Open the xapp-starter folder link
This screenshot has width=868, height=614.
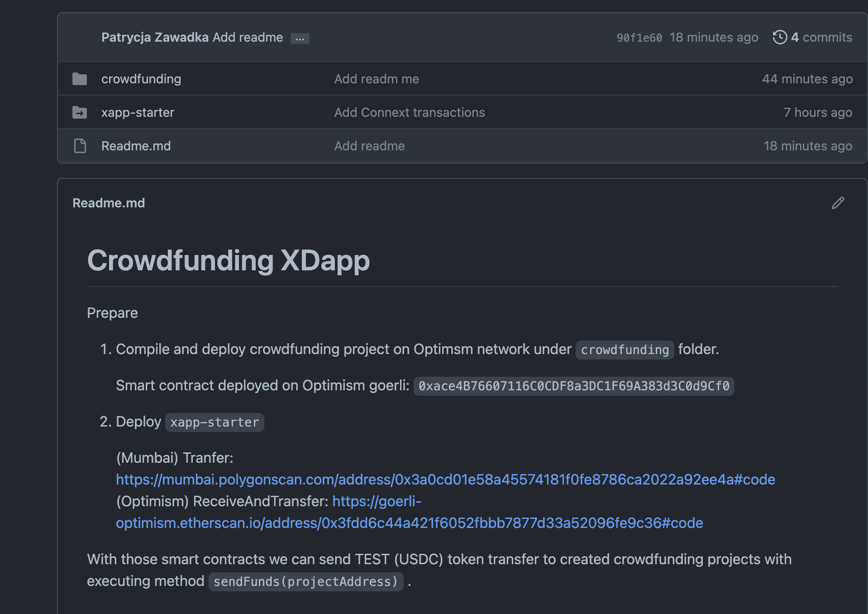(138, 112)
